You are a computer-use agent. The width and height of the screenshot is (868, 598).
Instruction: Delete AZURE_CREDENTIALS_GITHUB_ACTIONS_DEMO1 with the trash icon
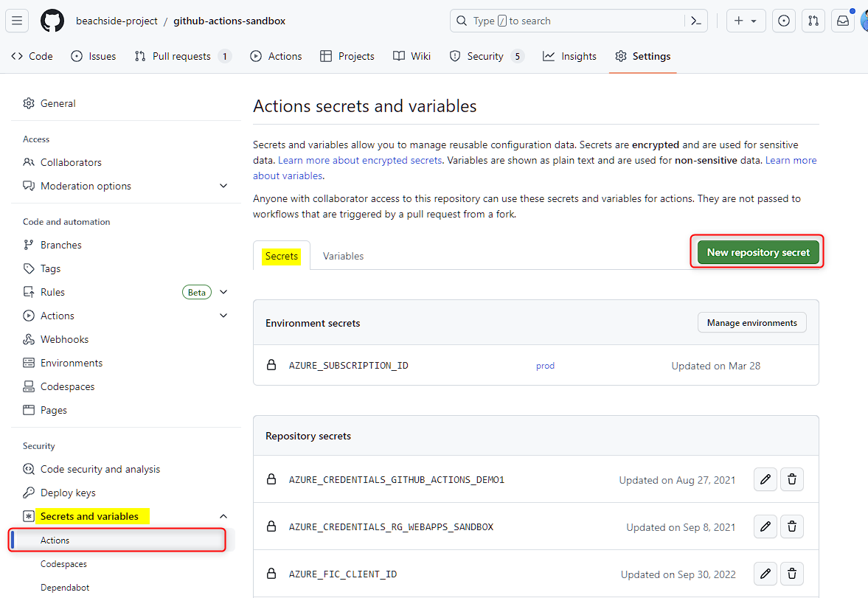point(791,479)
